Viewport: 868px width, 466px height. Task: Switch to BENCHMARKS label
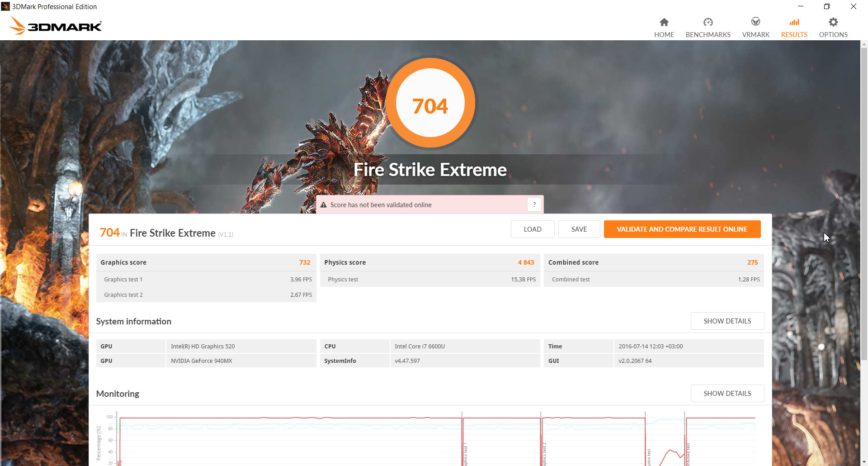click(708, 35)
